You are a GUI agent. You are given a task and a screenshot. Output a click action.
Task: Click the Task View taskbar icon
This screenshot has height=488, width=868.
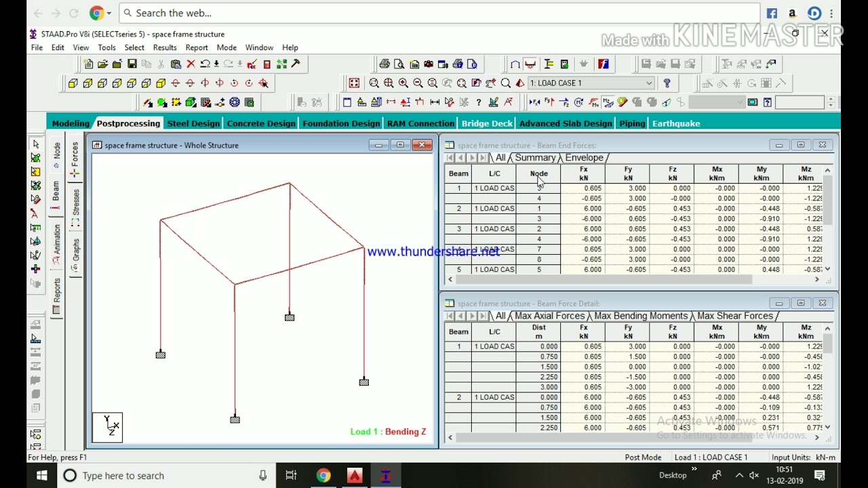coord(291,475)
